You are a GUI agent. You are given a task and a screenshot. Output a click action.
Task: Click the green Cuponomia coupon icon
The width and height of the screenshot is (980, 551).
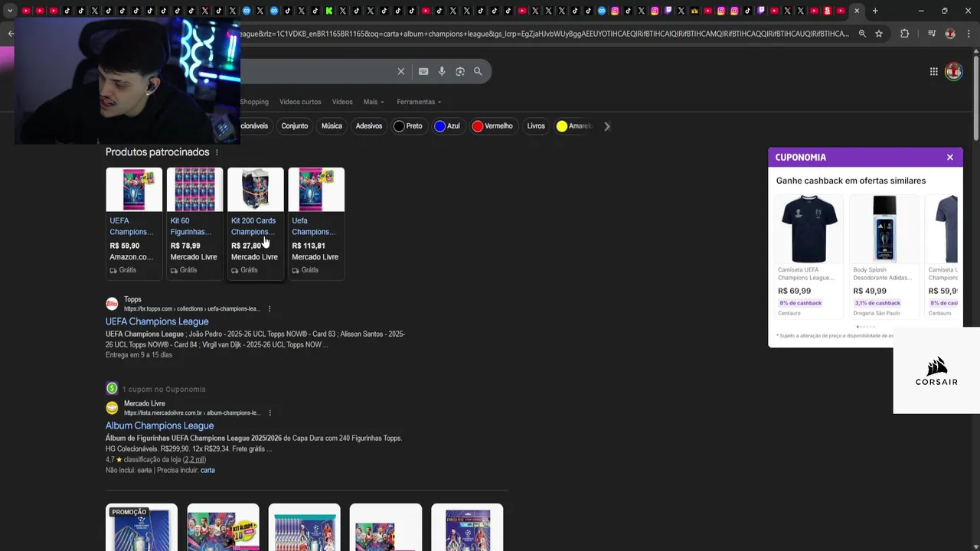[112, 389]
